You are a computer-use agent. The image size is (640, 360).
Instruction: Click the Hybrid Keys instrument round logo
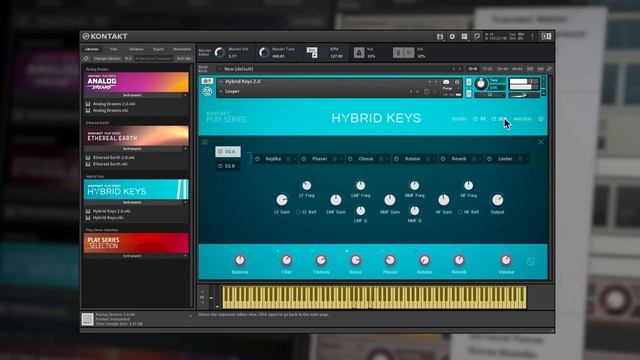point(207,91)
